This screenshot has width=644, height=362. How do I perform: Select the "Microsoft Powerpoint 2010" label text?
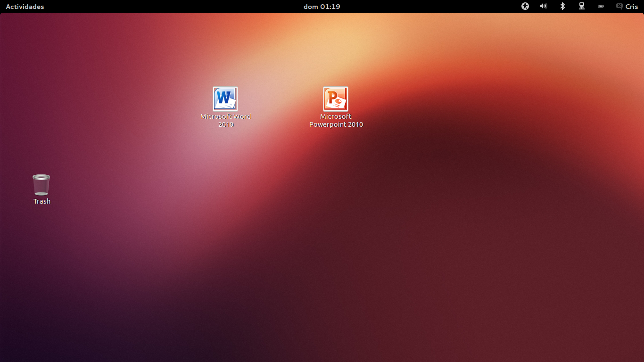(336, 121)
